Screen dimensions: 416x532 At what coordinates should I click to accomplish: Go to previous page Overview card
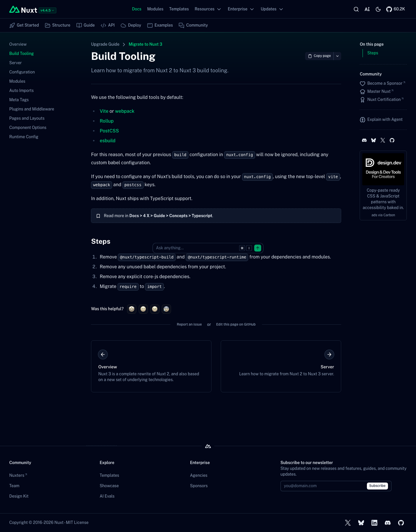pos(151,366)
